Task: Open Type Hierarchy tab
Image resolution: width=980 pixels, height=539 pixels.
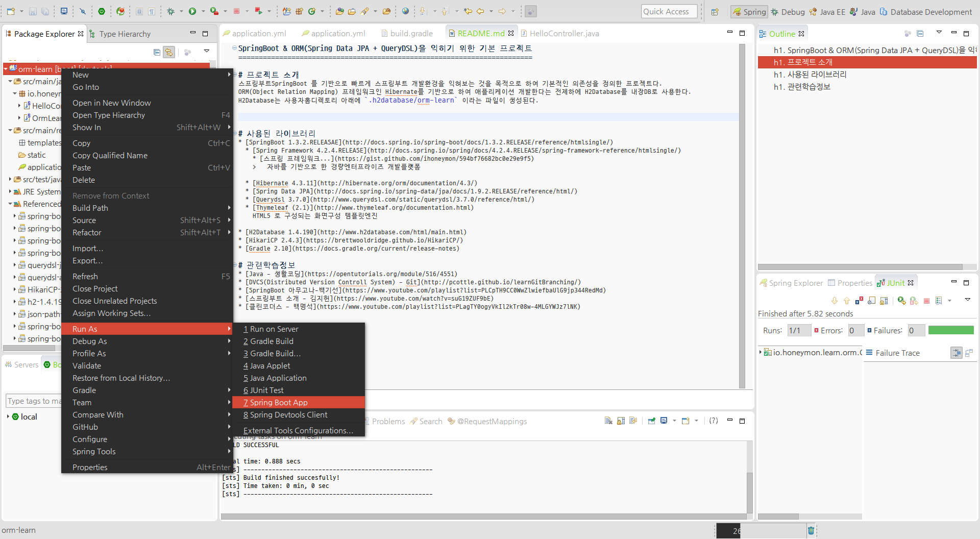Action: (120, 34)
